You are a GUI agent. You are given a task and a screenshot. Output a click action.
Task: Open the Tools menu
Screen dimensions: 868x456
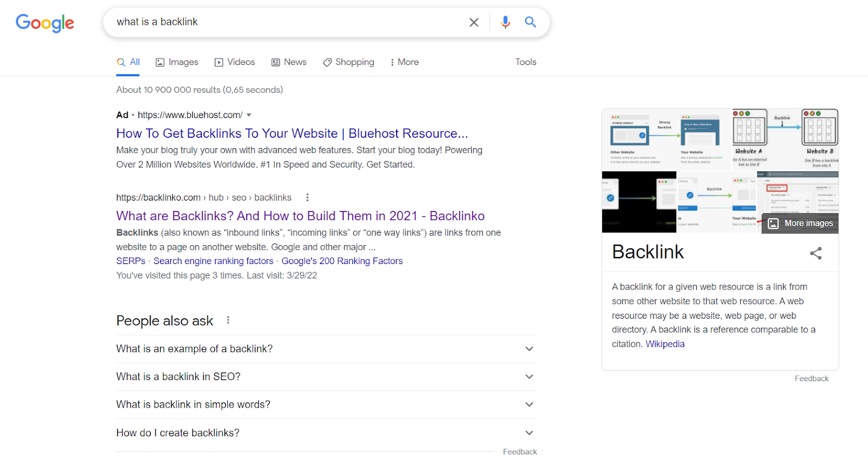click(x=526, y=62)
